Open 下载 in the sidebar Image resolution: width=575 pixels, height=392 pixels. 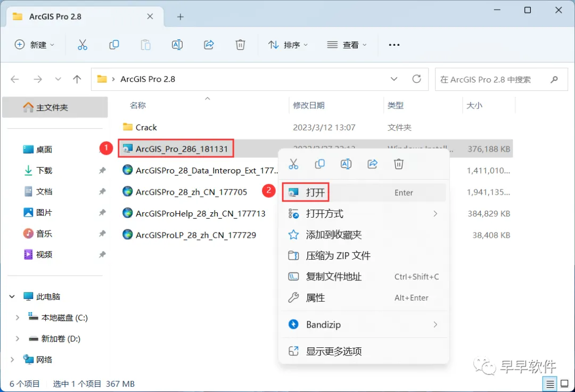click(44, 170)
